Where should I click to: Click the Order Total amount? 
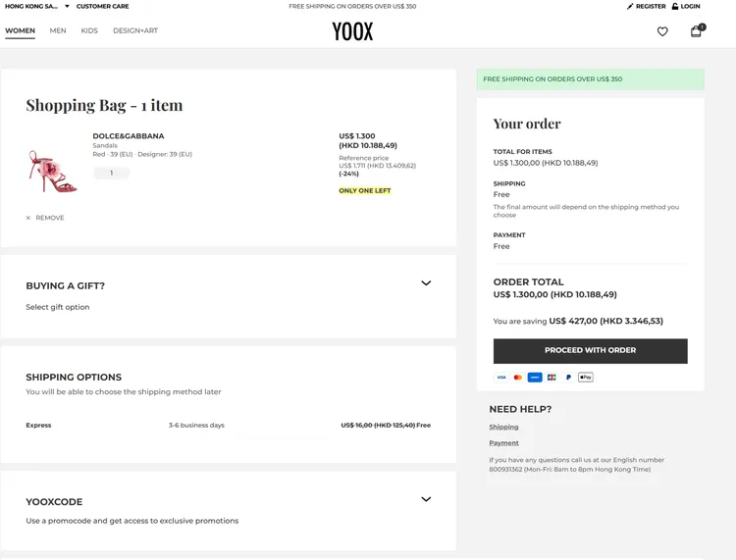tap(554, 294)
